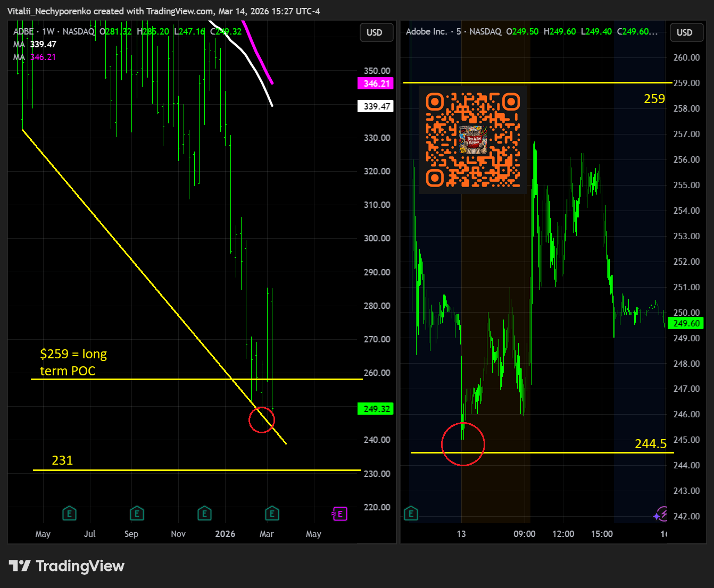Click the earnings E marker near Sep

click(137, 514)
